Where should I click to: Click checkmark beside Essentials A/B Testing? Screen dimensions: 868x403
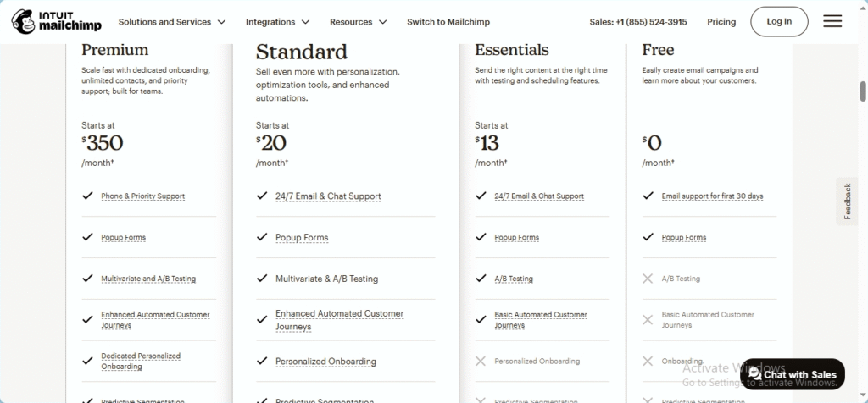(481, 278)
